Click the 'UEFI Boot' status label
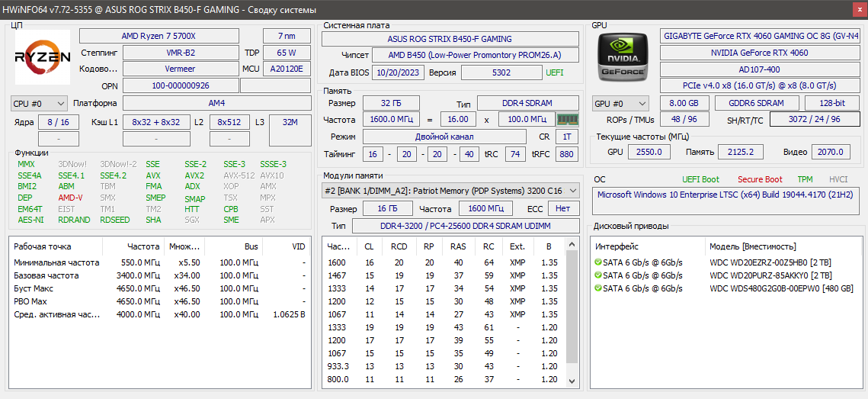 coord(701,179)
